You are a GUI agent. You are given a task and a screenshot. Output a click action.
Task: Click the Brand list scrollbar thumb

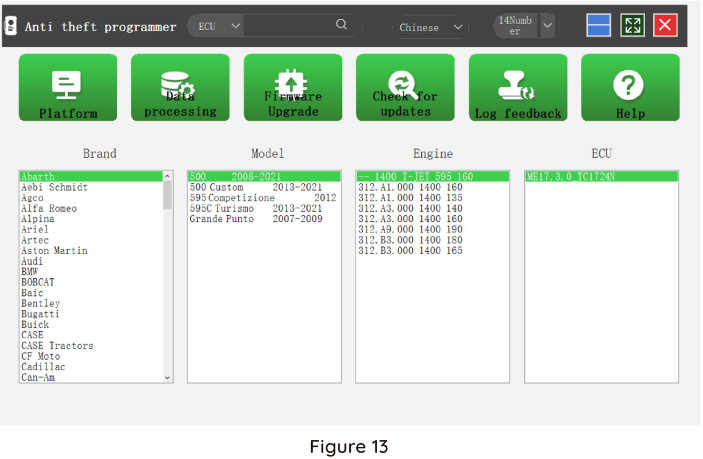pos(168,195)
